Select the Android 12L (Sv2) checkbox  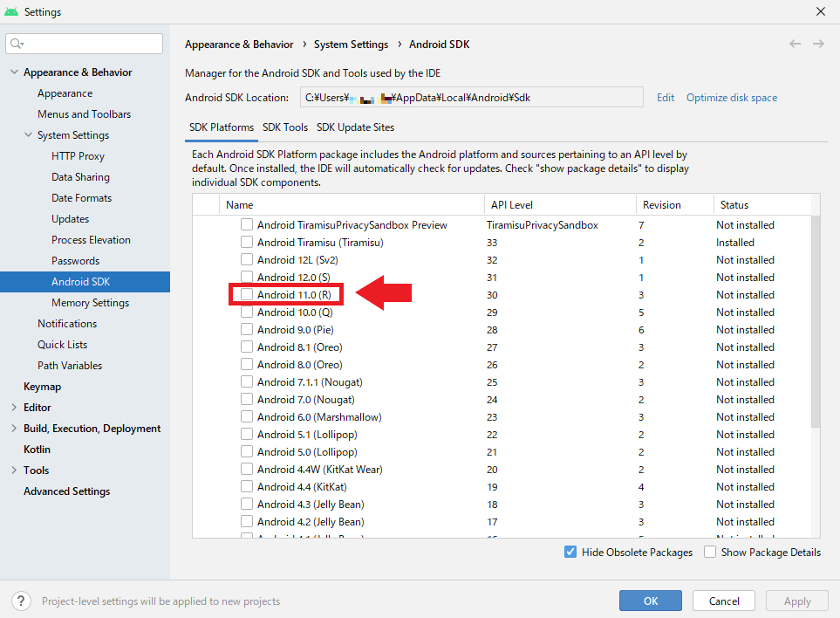pos(247,259)
